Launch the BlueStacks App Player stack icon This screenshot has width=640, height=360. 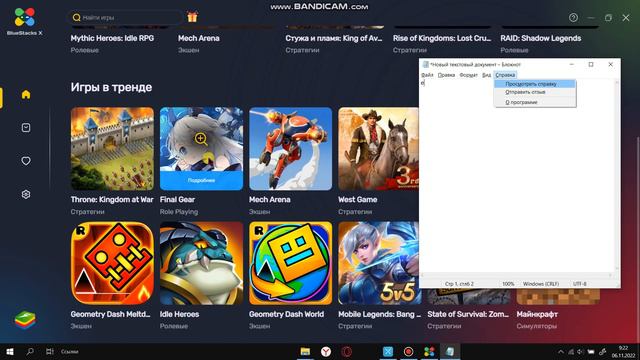25,320
